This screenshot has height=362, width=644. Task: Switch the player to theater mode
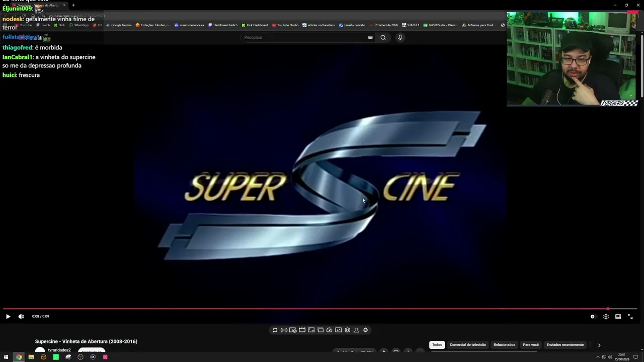(618, 316)
